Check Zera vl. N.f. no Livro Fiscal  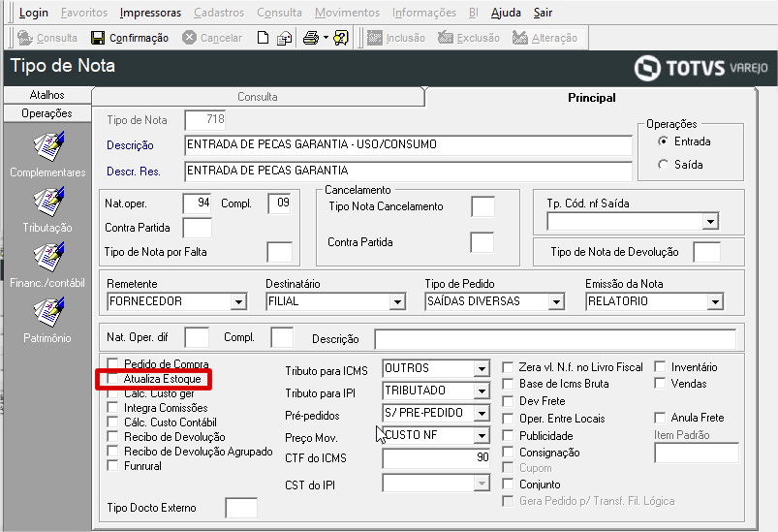pos(508,367)
